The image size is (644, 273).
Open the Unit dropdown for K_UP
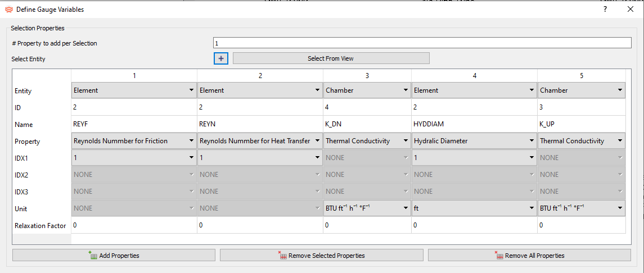(581, 208)
